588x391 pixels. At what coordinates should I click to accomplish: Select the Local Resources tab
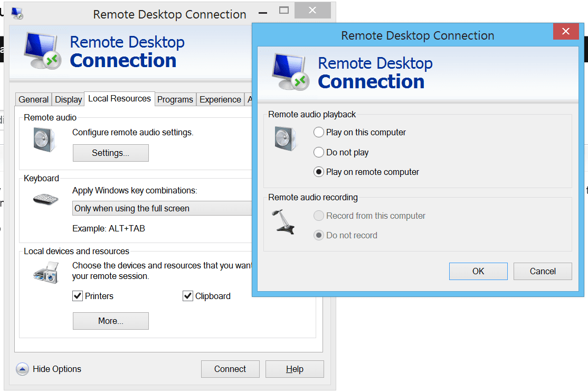[120, 99]
